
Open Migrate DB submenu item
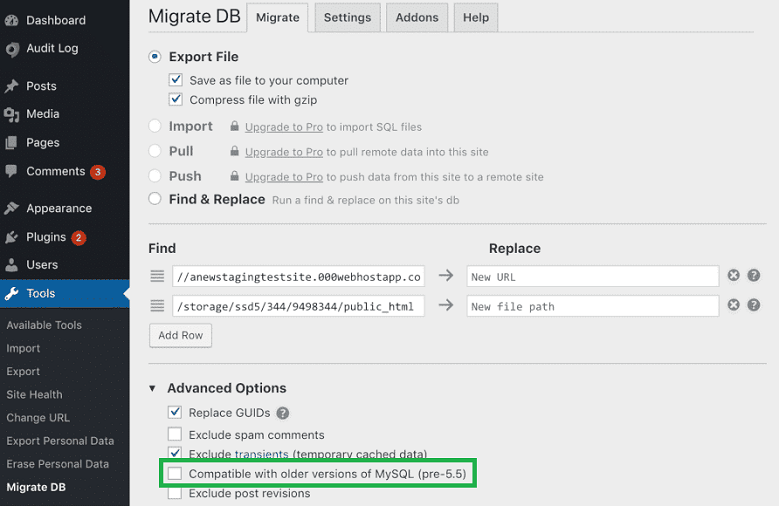point(36,487)
